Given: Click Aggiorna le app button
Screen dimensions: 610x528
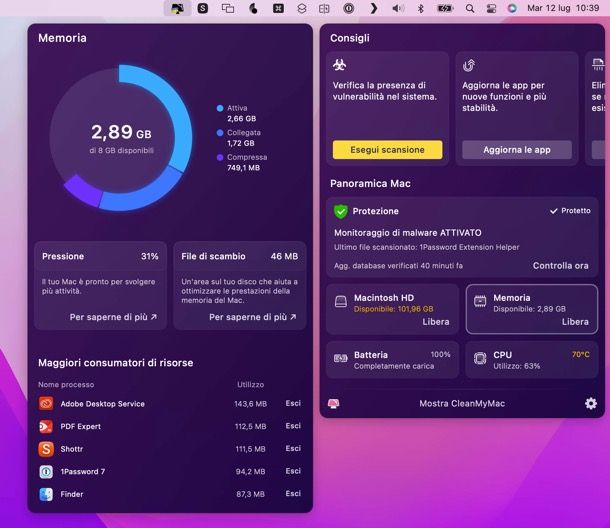Looking at the screenshot, I should 517,150.
